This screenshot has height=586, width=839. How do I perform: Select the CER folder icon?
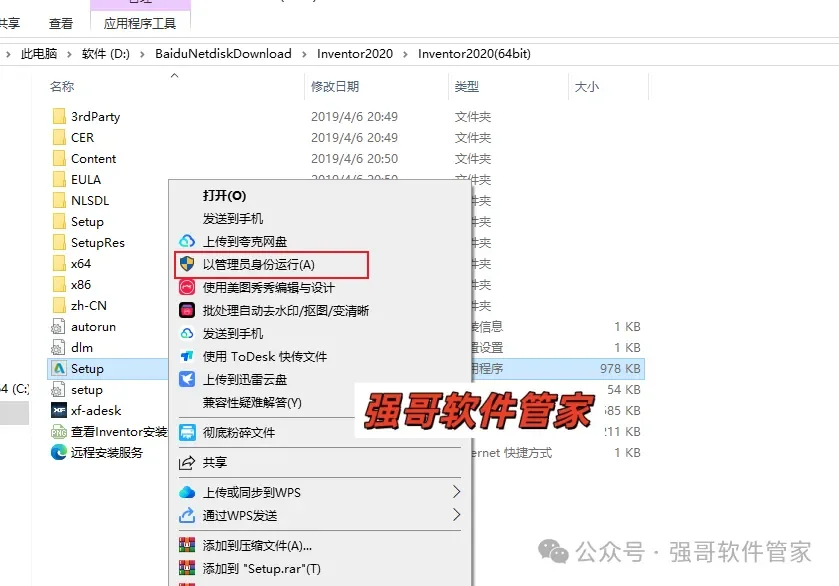pyautogui.click(x=59, y=138)
